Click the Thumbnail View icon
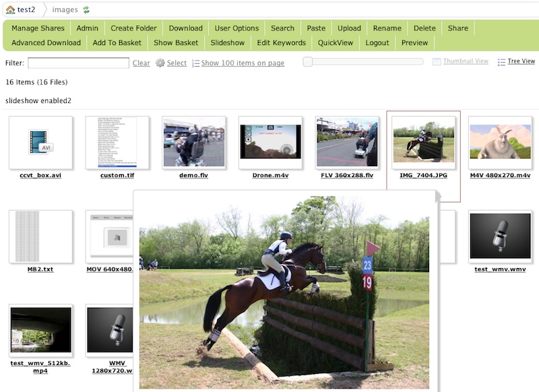The image size is (539, 392). (437, 62)
